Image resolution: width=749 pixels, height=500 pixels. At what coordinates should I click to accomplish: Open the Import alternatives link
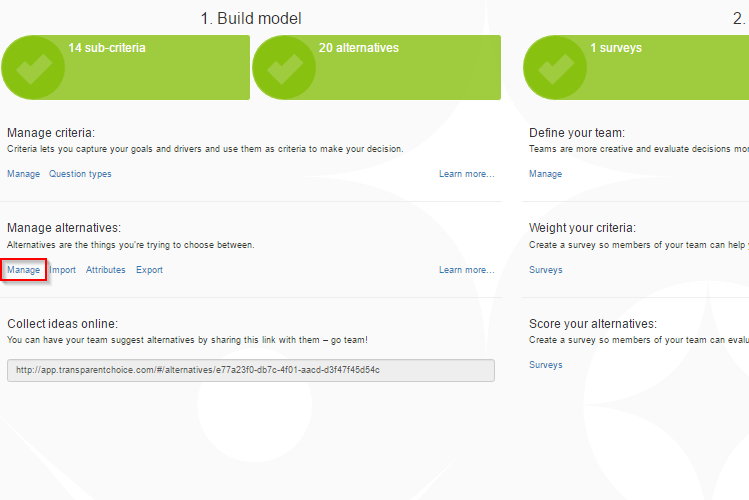click(x=63, y=270)
